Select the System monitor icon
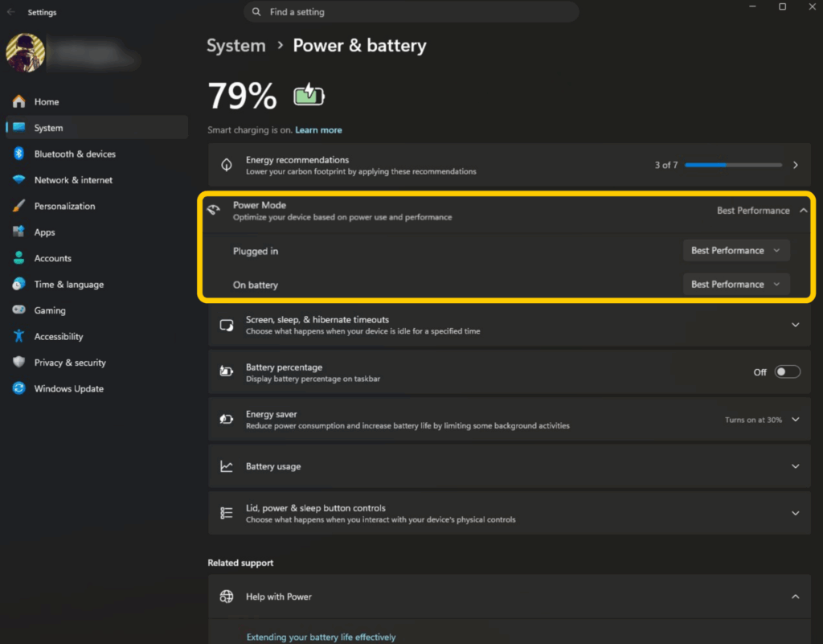823x644 pixels. [19, 127]
